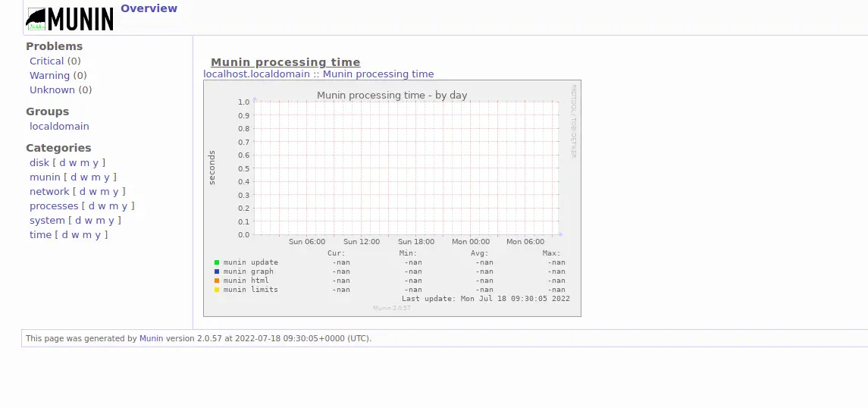The height and width of the screenshot is (408, 868).
Task: Open the system category
Action: 47,221
